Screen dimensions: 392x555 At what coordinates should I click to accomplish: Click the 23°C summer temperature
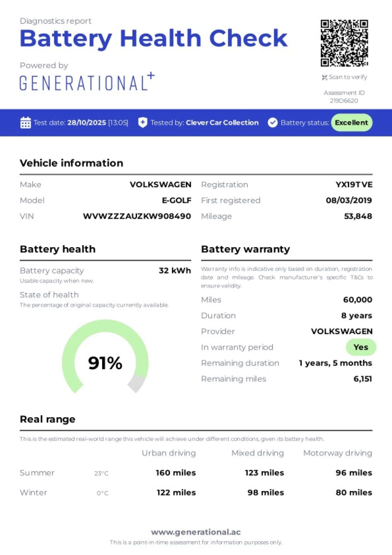click(x=101, y=473)
